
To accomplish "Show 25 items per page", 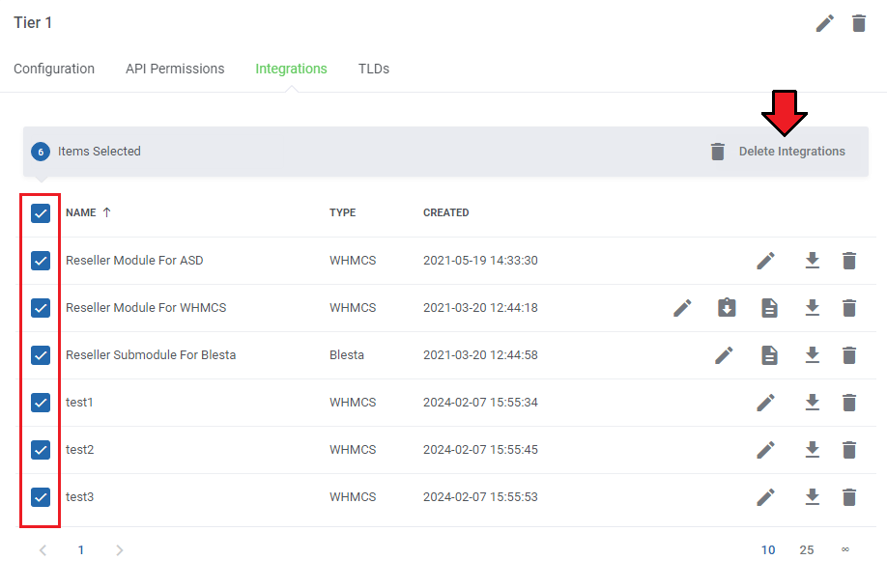I will (x=807, y=550).
